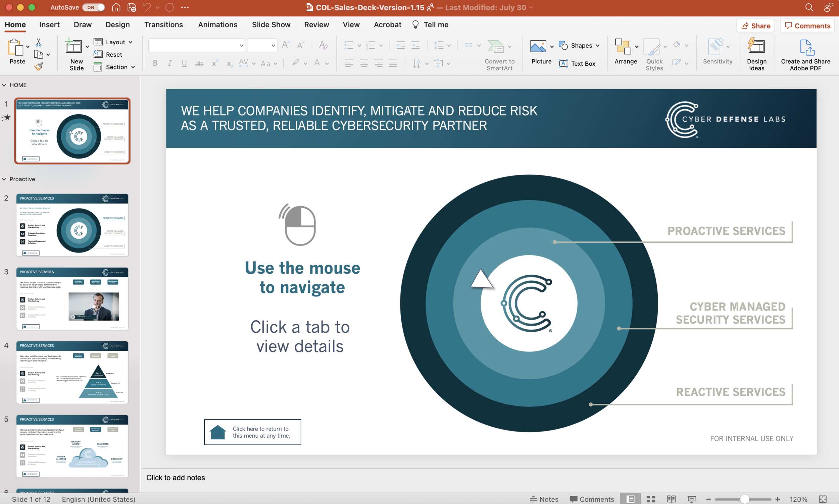Toggle Italic formatting
This screenshot has width=839, height=504.
169,63
